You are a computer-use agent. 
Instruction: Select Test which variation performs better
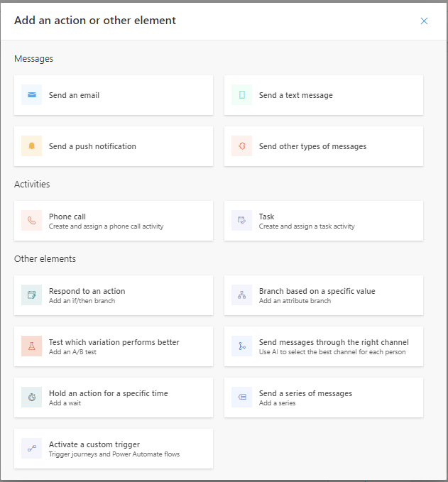pos(114,342)
